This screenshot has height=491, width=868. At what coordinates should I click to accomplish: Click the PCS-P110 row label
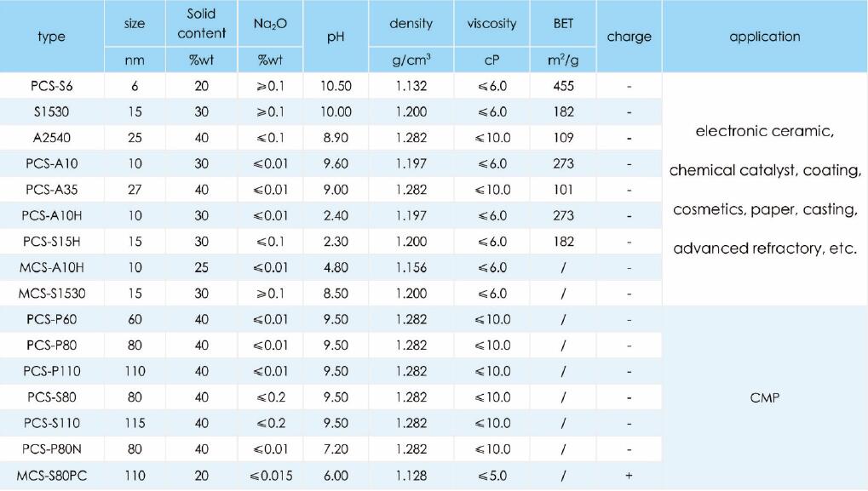tap(51, 371)
